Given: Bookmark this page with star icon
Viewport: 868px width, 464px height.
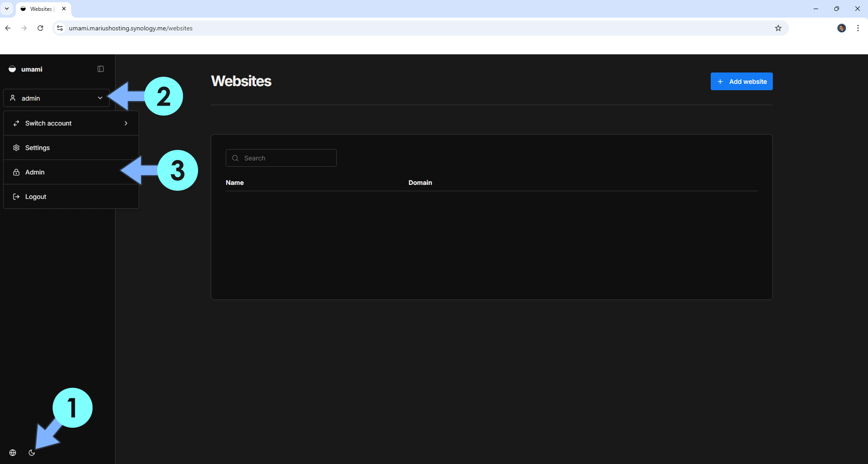Looking at the screenshot, I should coord(778,28).
